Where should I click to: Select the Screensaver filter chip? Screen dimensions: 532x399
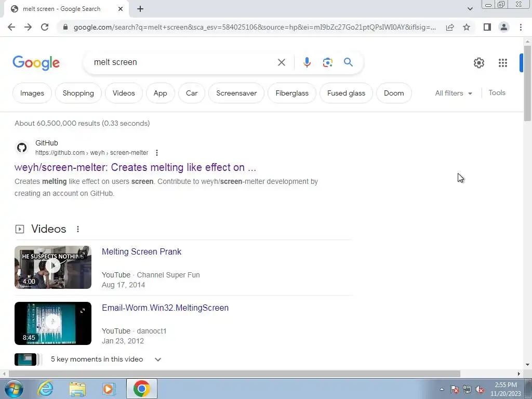[236, 94]
